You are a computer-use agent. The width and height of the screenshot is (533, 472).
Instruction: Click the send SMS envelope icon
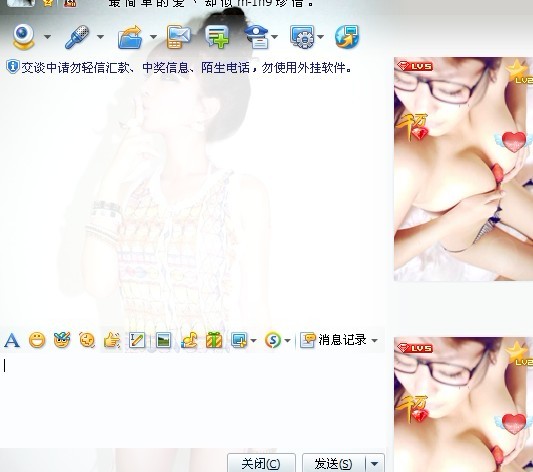pos(178,37)
